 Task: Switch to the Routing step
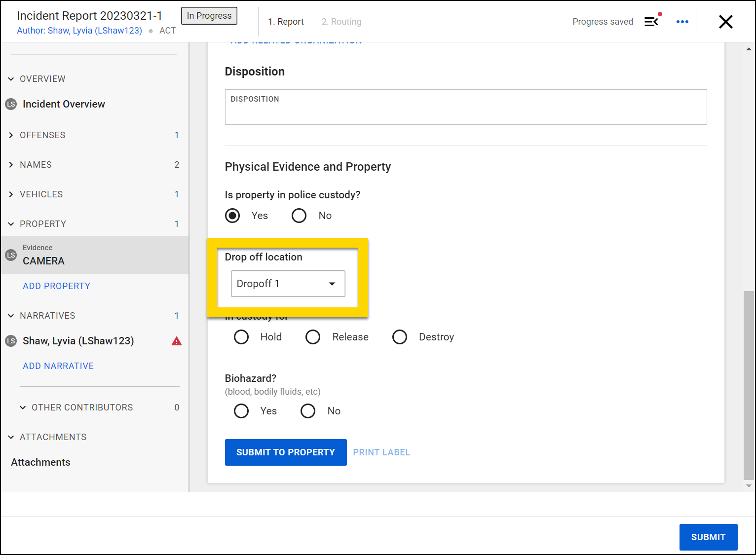click(341, 21)
